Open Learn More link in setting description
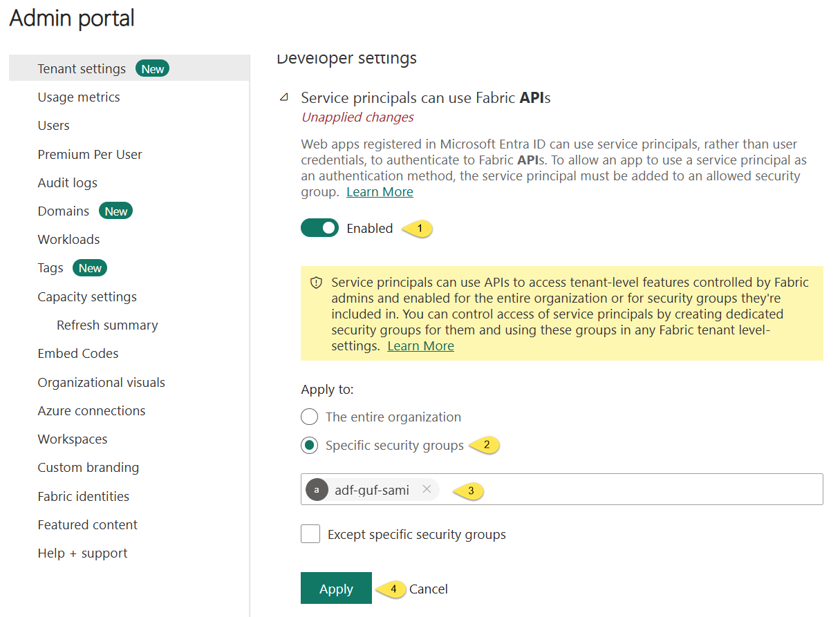This screenshot has height=617, width=840. point(380,191)
